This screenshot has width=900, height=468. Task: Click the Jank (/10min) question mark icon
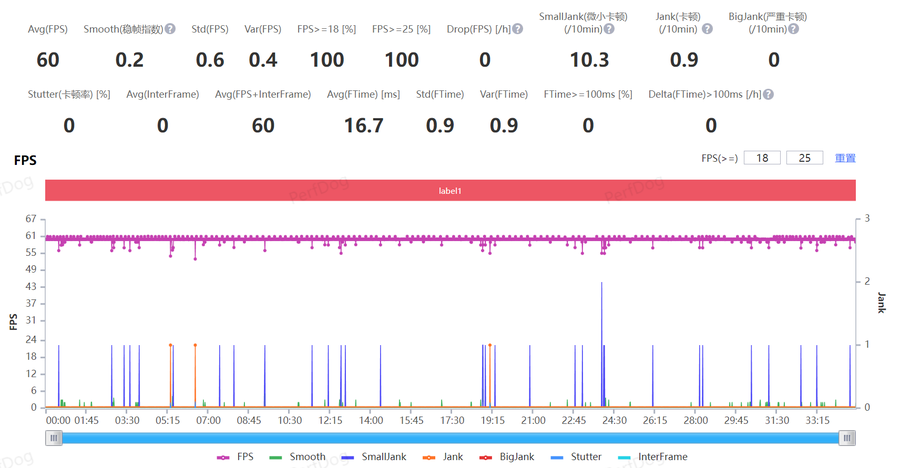tap(708, 30)
